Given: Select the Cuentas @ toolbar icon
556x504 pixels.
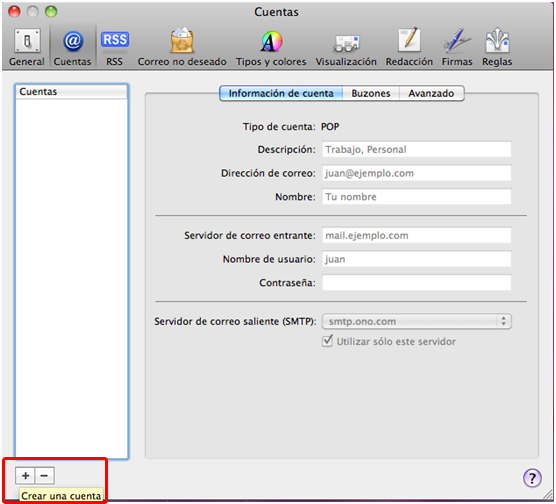Looking at the screenshot, I should coord(72,47).
